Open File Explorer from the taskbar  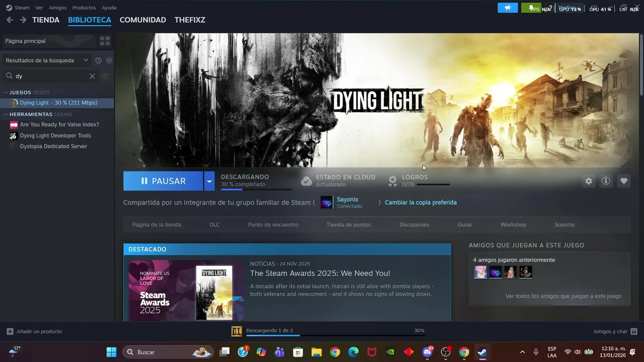coord(316,352)
